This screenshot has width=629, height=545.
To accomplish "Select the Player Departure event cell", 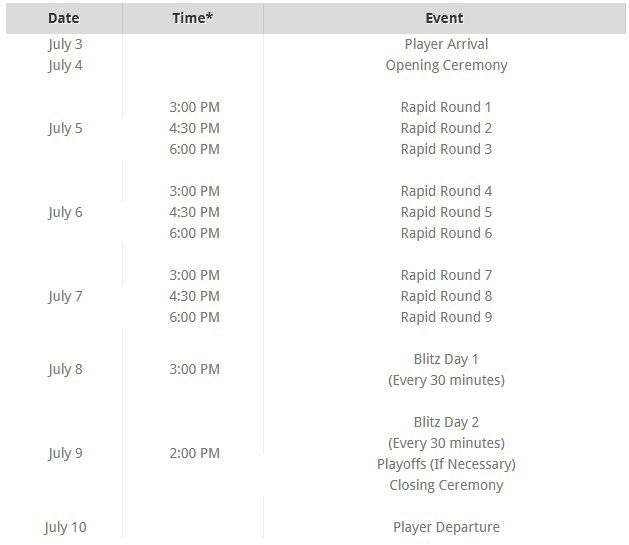I will tap(446, 527).
